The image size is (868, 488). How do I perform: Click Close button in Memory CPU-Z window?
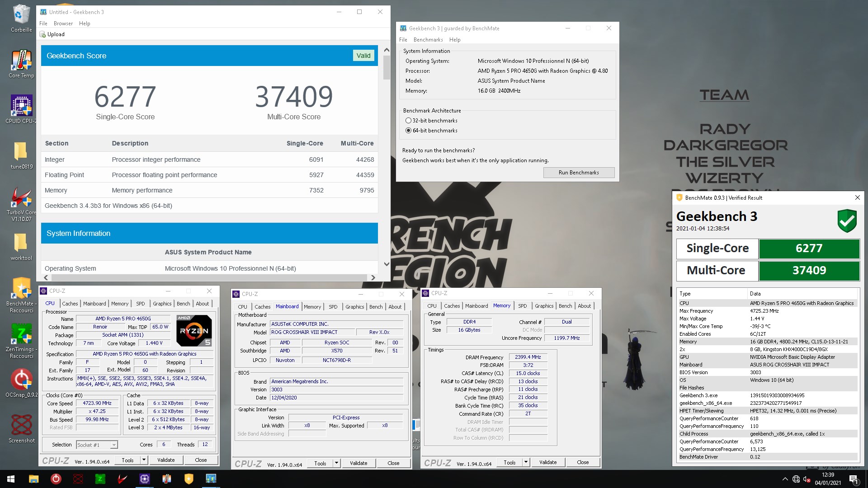(x=583, y=462)
